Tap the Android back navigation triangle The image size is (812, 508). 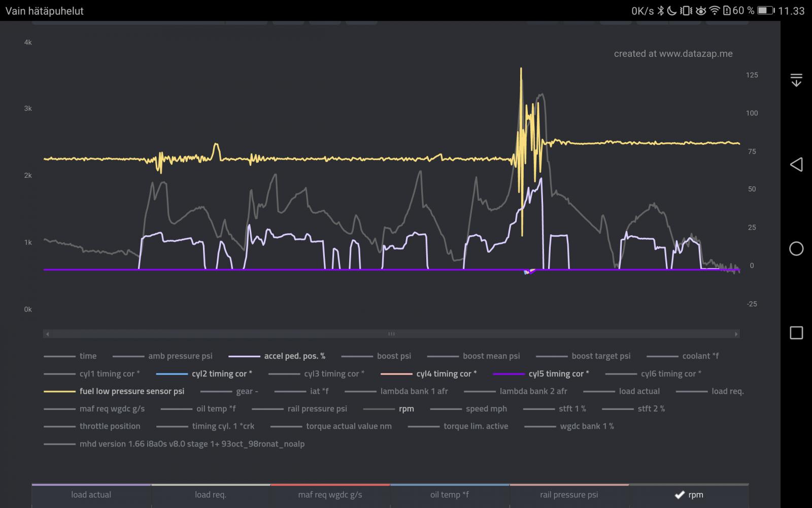tap(796, 164)
